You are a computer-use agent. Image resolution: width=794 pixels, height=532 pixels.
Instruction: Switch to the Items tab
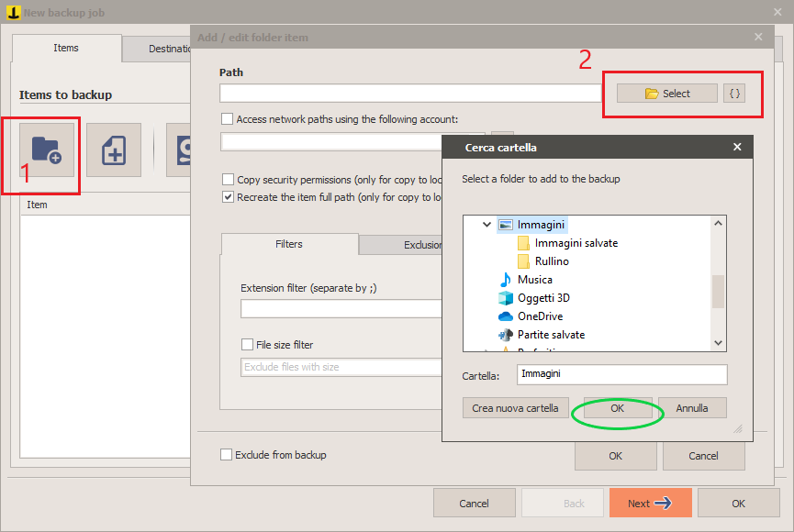coord(66,48)
